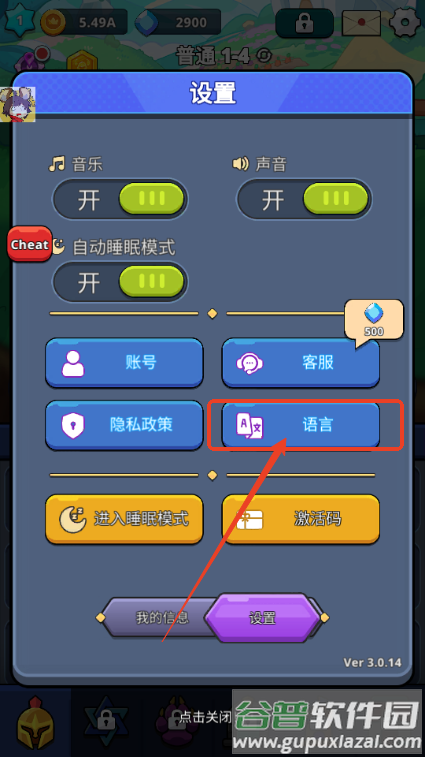Select the purple 设置 tab
Screen dimensions: 425x757
pos(262,617)
